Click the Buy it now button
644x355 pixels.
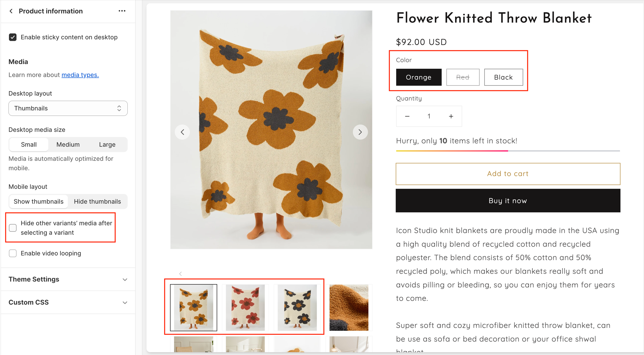(508, 201)
